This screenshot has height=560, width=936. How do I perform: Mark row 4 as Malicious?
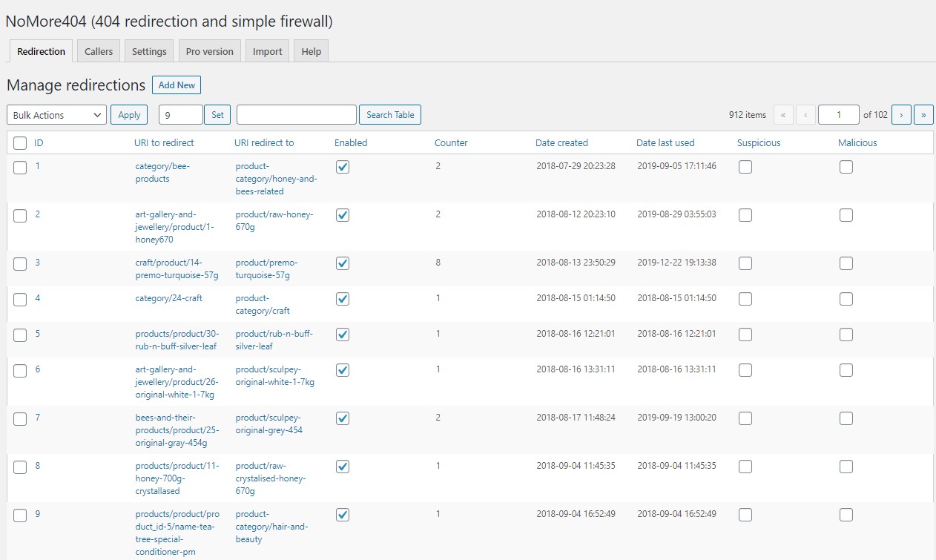click(x=846, y=299)
